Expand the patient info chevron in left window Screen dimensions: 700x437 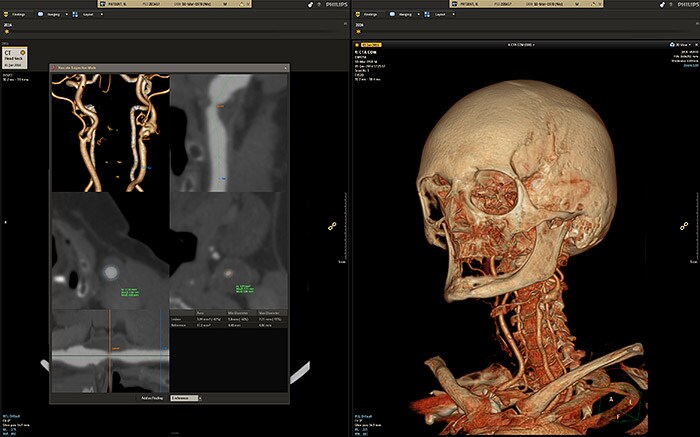coord(248,4)
